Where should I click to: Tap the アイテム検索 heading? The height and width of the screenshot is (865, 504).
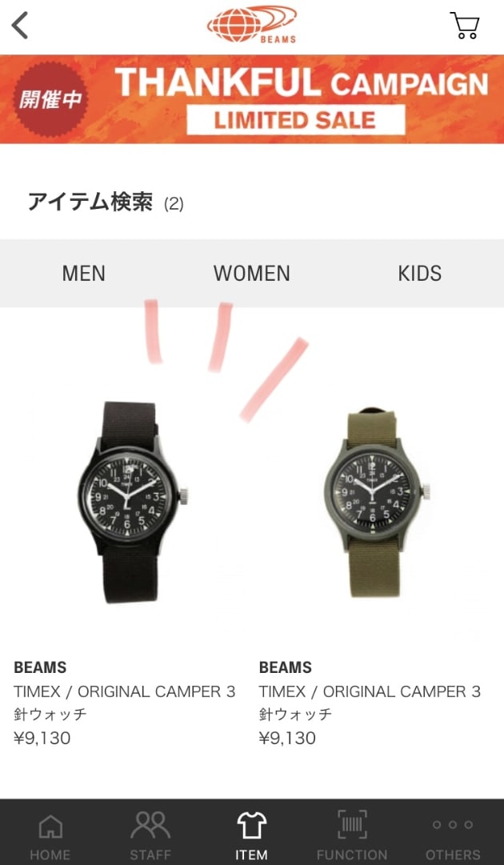90,202
